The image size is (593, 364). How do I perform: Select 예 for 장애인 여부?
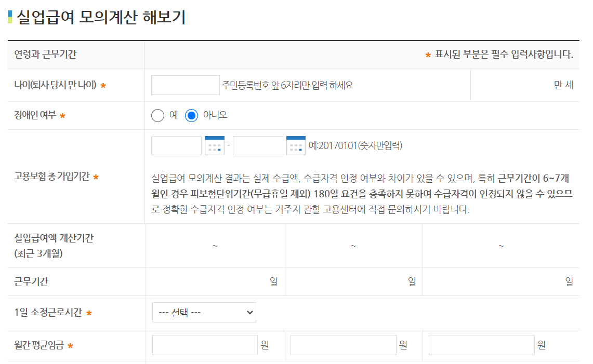click(157, 115)
